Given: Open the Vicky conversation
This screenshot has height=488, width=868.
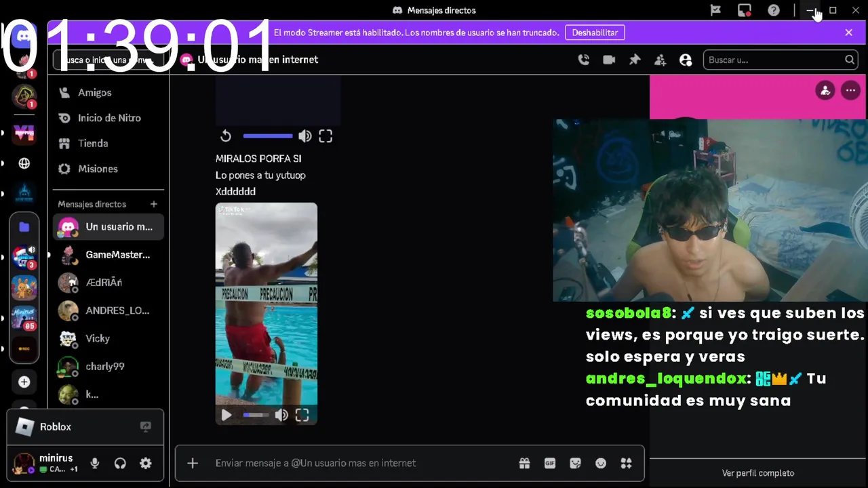Looking at the screenshot, I should click(108, 338).
